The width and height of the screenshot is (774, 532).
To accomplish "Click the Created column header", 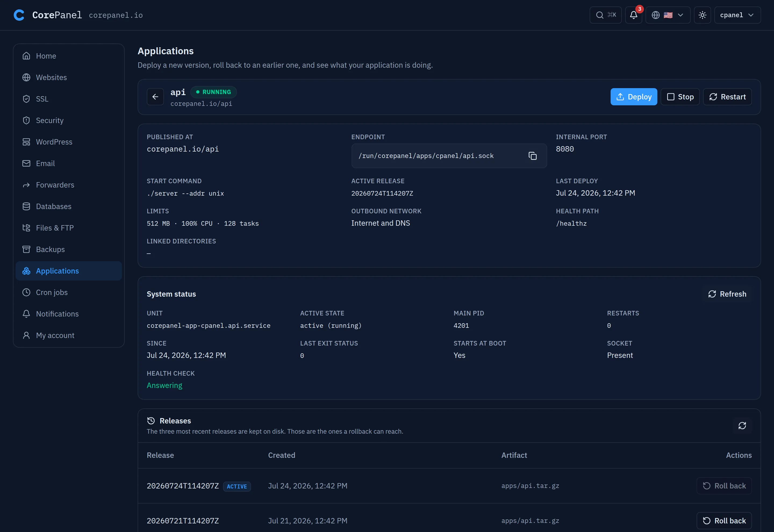I will click(282, 455).
